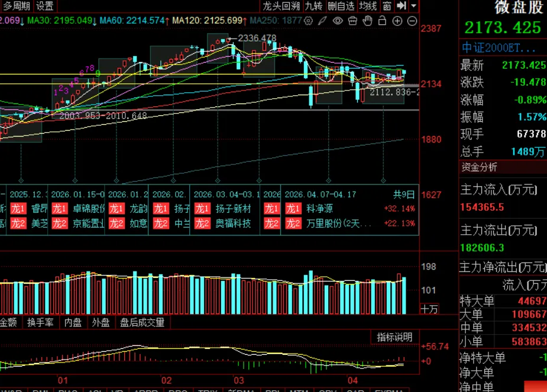The width and height of the screenshot is (547, 392).
Task: Click 主力流出 value 182606.3
Action: coord(482,248)
